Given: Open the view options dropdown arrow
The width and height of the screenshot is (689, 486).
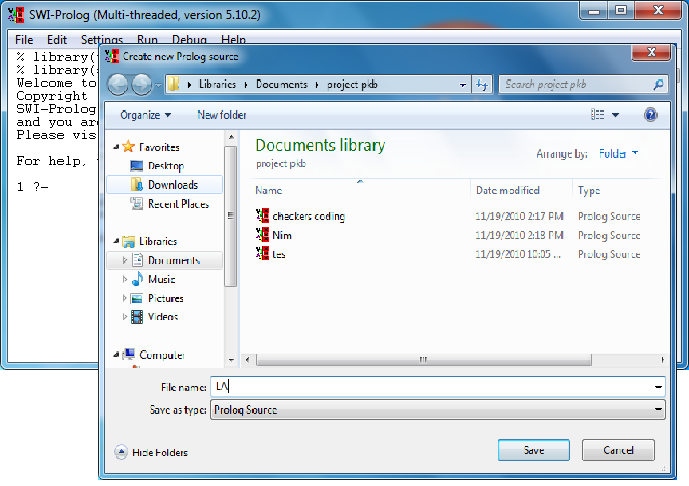Looking at the screenshot, I should 616,115.
